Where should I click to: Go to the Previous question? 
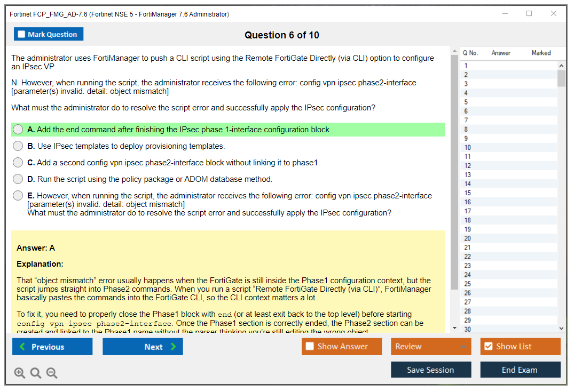click(52, 346)
